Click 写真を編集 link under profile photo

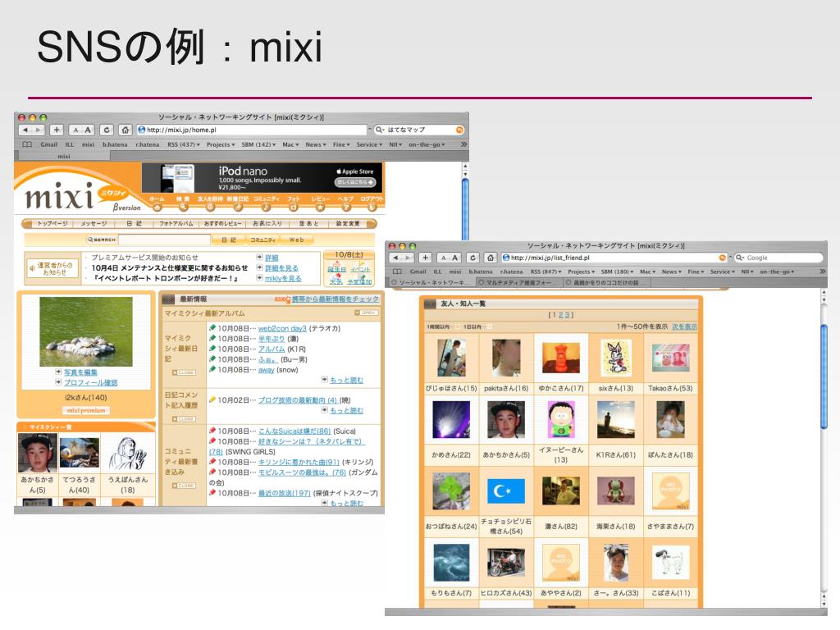coord(80,372)
